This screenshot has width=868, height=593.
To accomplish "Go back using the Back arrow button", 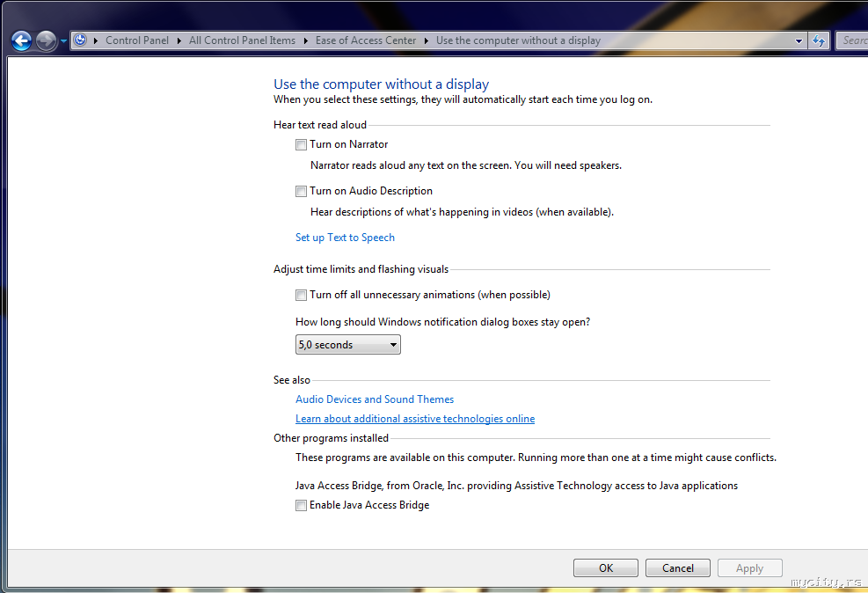I will [22, 41].
